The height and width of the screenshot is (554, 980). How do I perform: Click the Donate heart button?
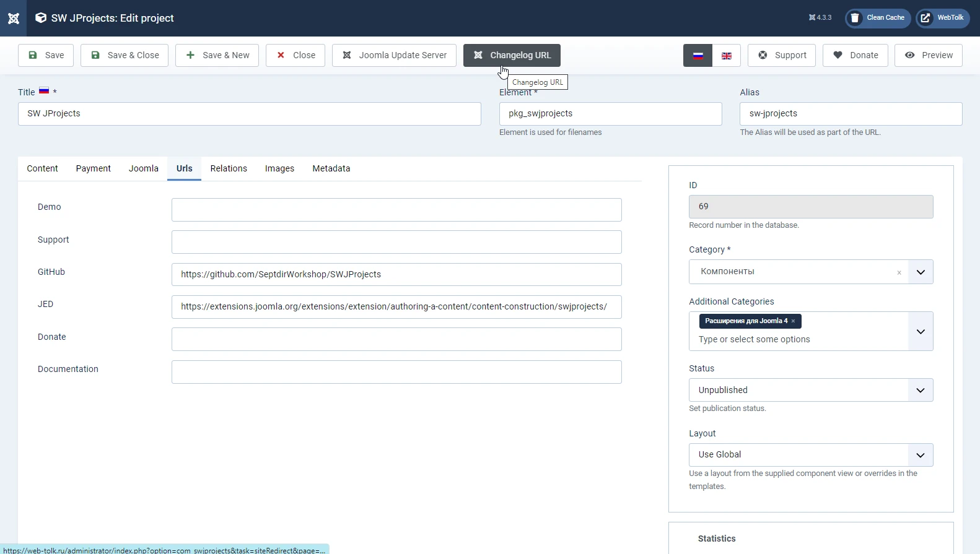click(855, 55)
